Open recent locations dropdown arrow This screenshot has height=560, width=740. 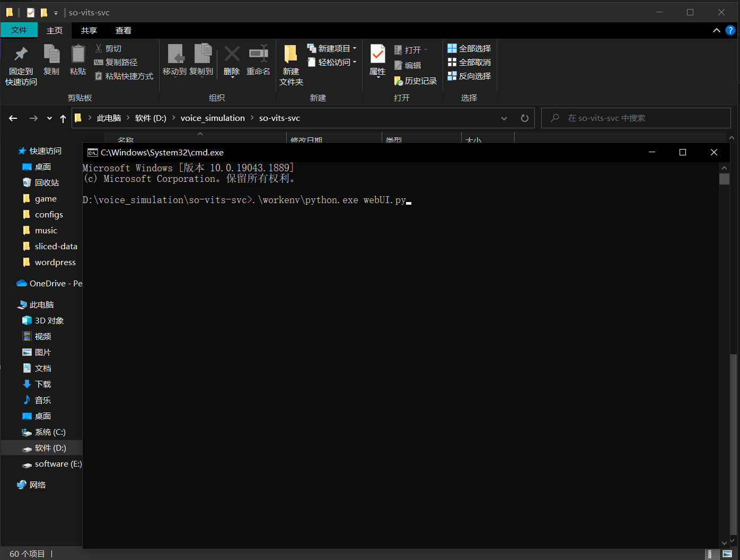pos(49,118)
